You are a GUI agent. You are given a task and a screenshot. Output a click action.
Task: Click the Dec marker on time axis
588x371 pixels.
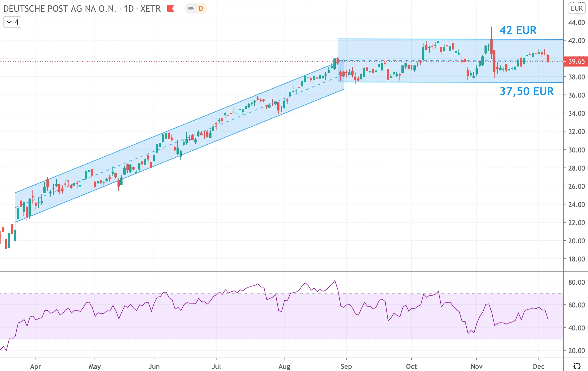click(538, 366)
